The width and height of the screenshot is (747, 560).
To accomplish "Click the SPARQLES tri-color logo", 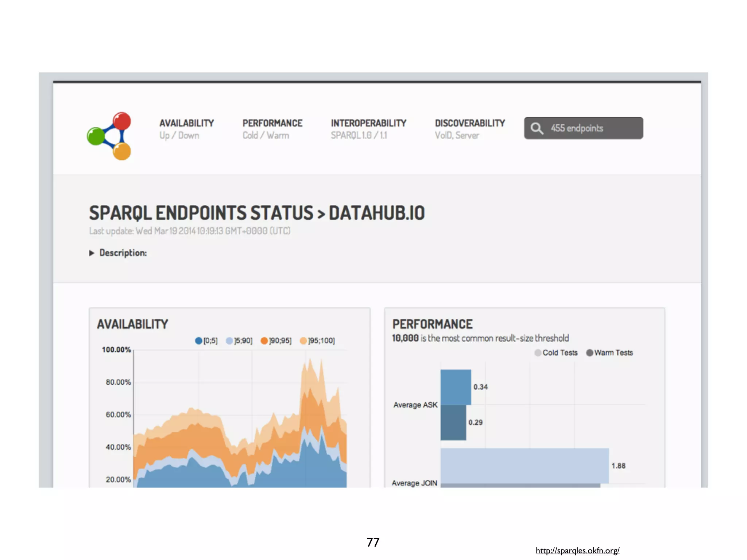I will click(109, 136).
